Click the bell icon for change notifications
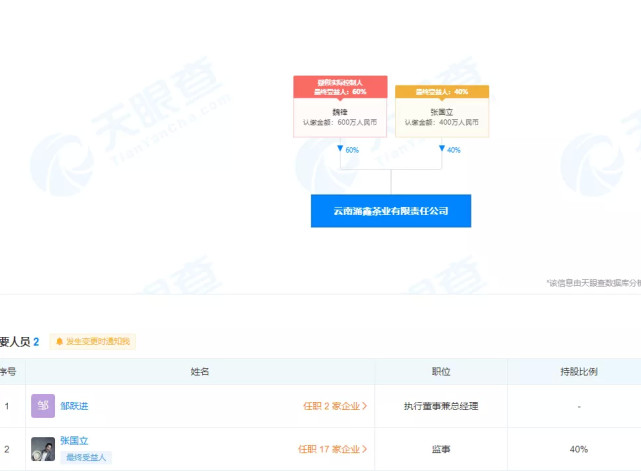This screenshot has height=471, width=641. (59, 342)
